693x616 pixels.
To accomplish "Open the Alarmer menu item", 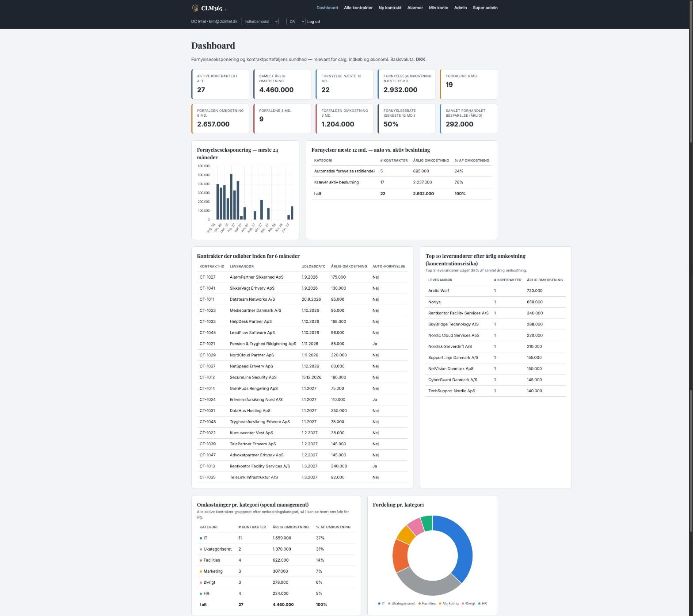I will click(x=415, y=8).
